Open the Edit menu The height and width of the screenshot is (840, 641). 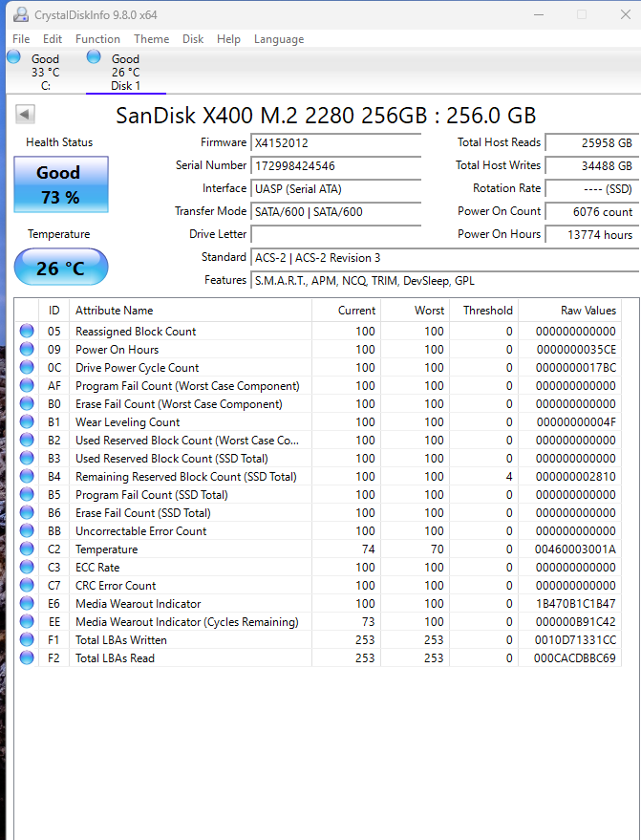(53, 39)
